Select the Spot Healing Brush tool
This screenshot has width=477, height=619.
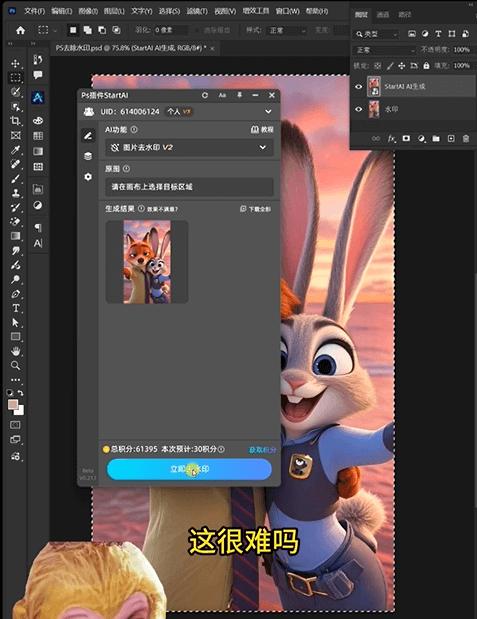click(15, 164)
